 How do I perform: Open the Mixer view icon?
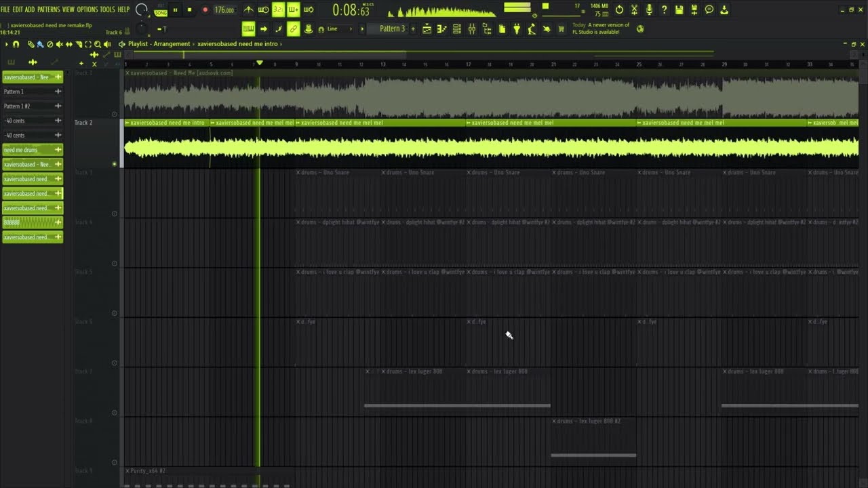tap(471, 28)
